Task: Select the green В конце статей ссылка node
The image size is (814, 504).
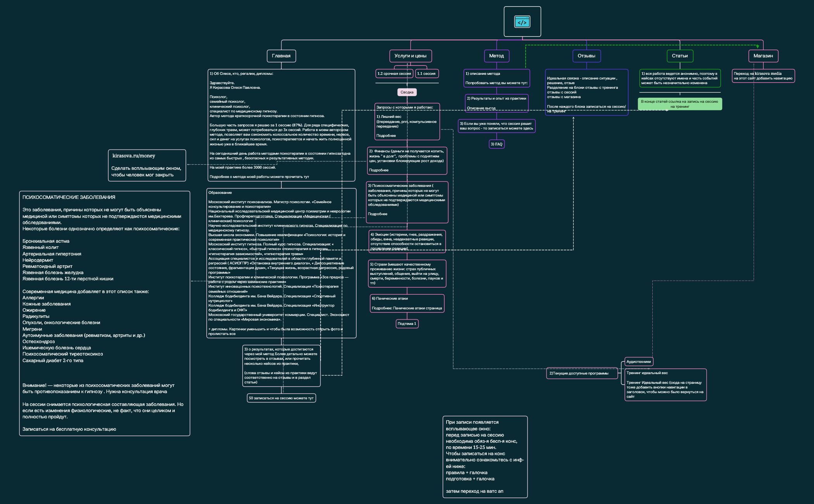Action: pyautogui.click(x=680, y=104)
